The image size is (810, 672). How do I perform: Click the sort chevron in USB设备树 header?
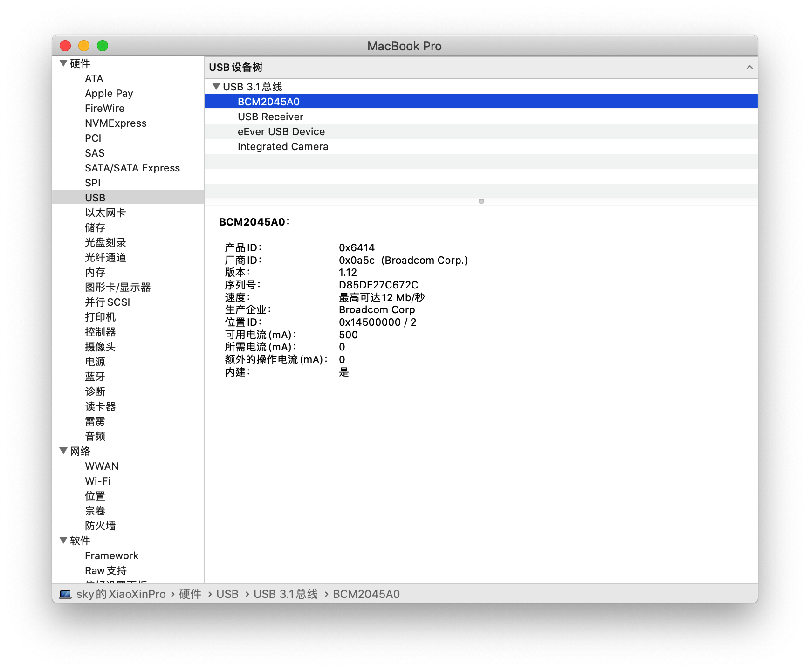[749, 67]
